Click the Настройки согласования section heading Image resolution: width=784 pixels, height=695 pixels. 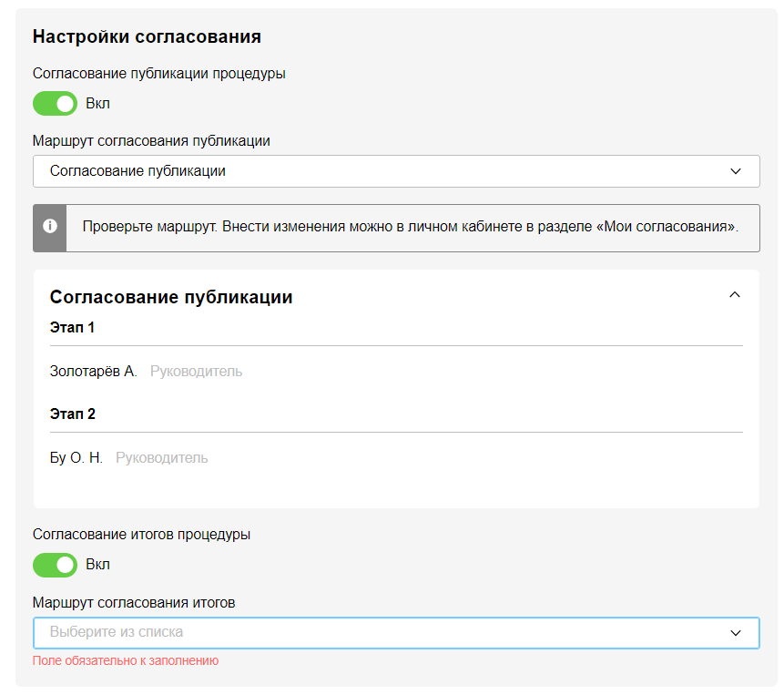(x=147, y=37)
